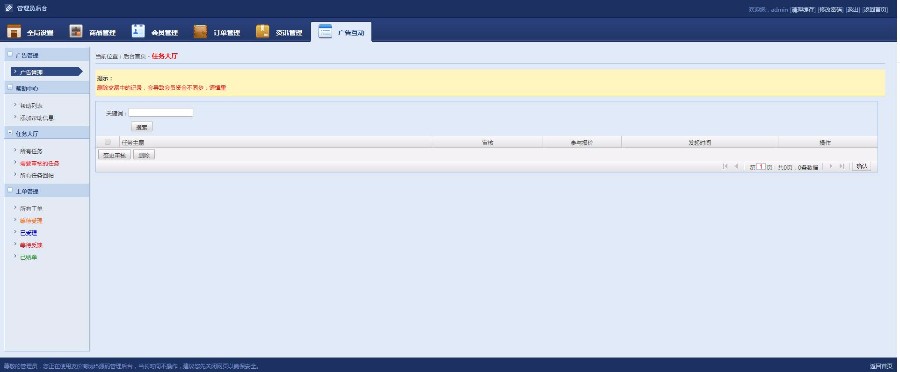Open the blue 已受理 work order link
The width and height of the screenshot is (900, 372).
click(x=28, y=232)
